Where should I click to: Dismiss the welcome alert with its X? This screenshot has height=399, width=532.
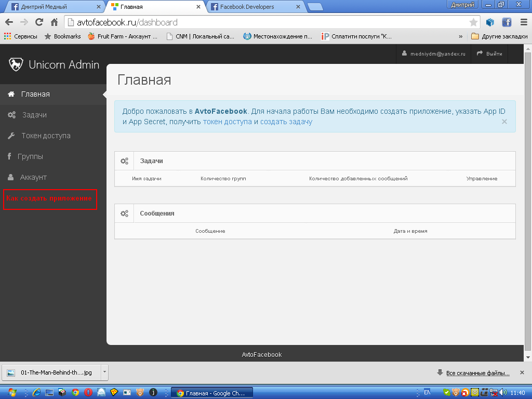(504, 122)
